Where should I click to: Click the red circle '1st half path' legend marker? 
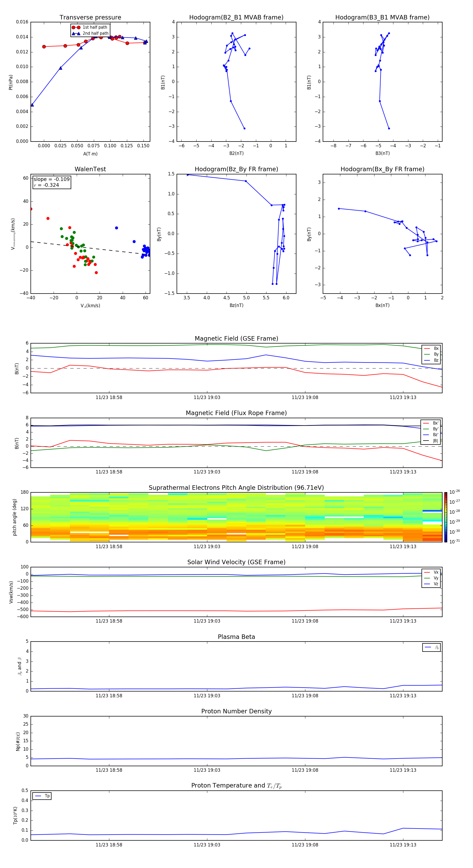pyautogui.click(x=76, y=27)
